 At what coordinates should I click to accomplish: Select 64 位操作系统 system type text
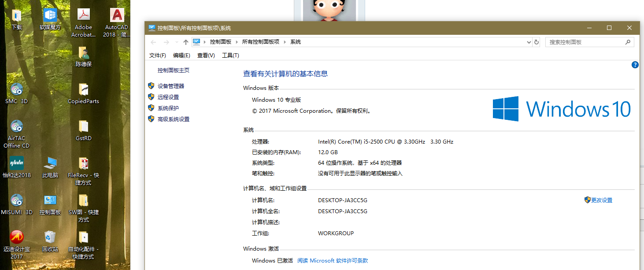pyautogui.click(x=360, y=163)
